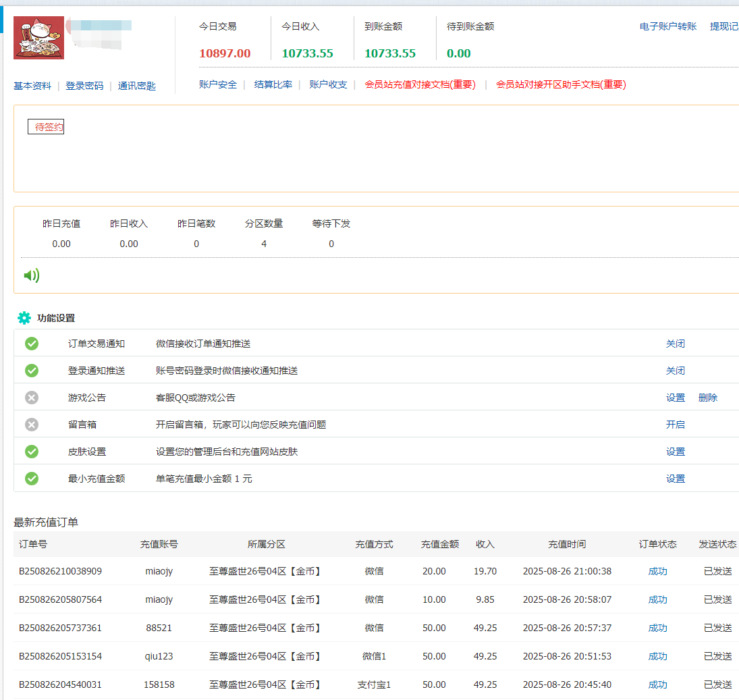Click the gear icon beside 功能设置

click(24, 318)
